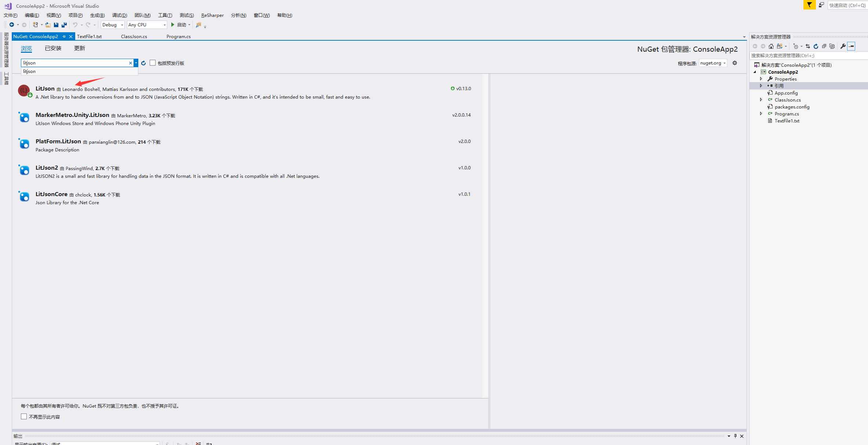Click the Solution Explorer properties wrench icon
Screen dimensions: 868x445
click(843, 46)
